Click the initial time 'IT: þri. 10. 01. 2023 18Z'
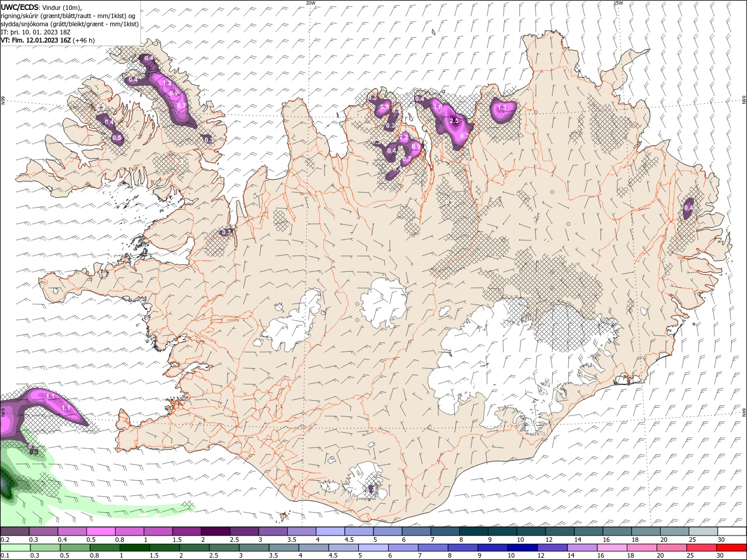 [x=36, y=32]
